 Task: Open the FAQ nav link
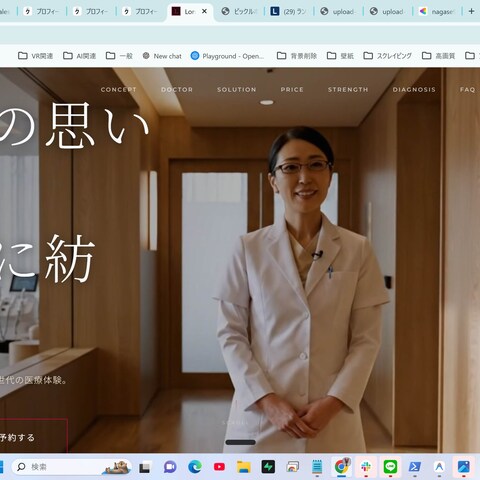tap(467, 89)
